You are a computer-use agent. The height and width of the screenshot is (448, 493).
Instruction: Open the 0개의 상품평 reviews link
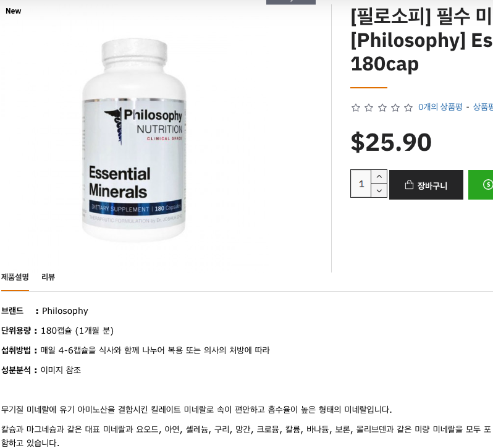[x=440, y=107]
